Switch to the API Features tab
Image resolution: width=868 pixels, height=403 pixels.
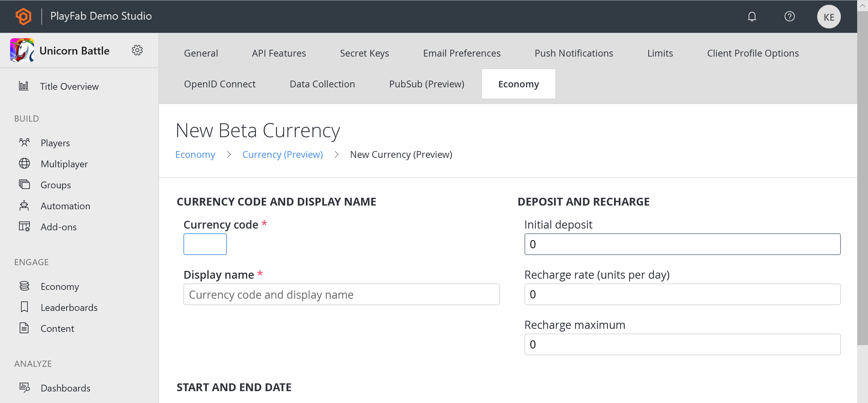(x=278, y=52)
